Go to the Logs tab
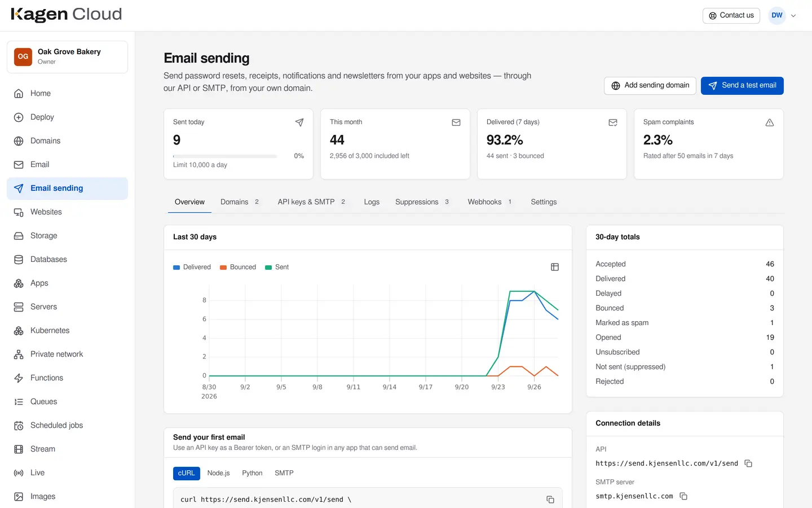Viewport: 812px width, 508px height. pyautogui.click(x=372, y=202)
